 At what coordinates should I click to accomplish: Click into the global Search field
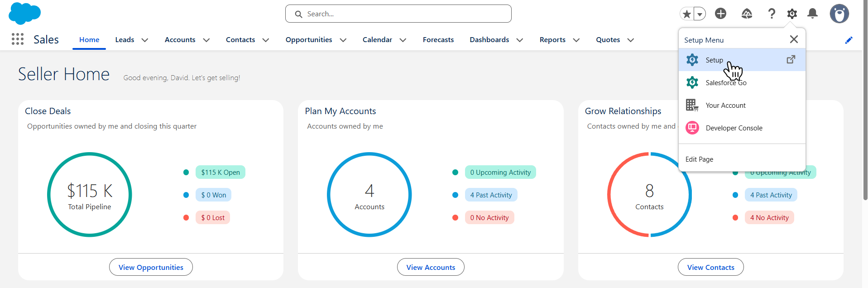pos(398,14)
